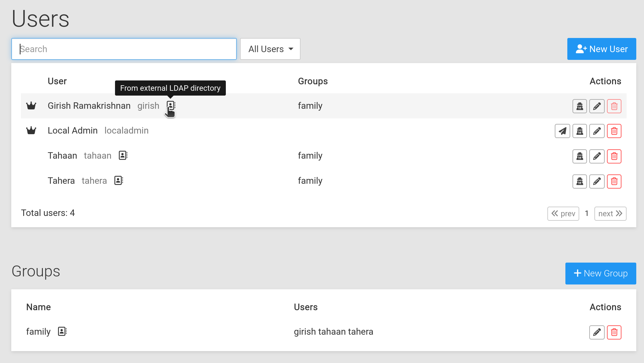Click the LDAP icon next to the family group
644x363 pixels.
click(62, 331)
